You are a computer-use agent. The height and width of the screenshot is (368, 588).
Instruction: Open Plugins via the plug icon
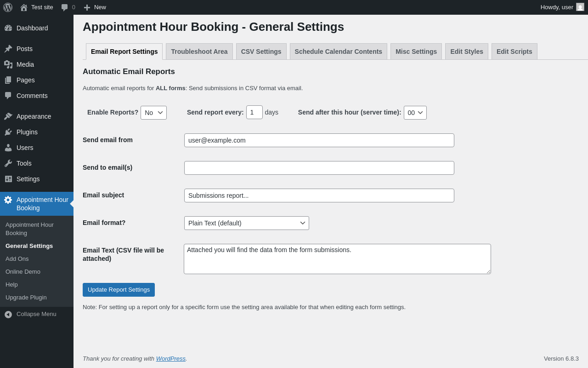8,132
